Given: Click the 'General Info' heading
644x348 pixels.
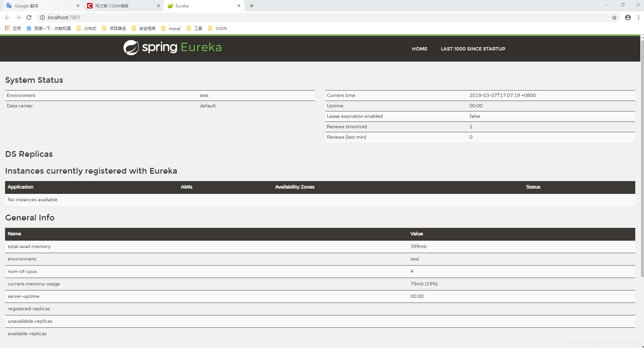Looking at the screenshot, I should tap(30, 218).
